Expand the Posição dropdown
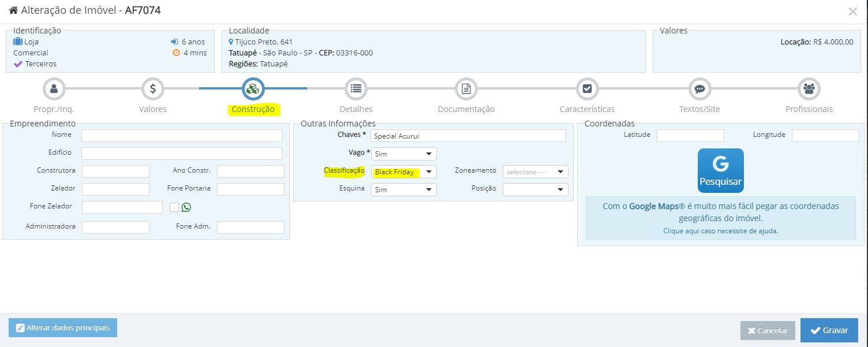The width and height of the screenshot is (868, 347). click(x=535, y=189)
